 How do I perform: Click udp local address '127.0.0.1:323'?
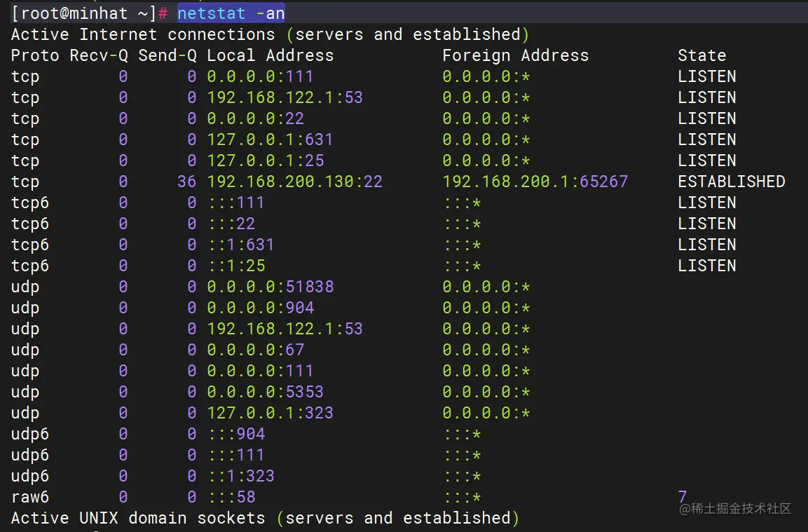(x=270, y=413)
